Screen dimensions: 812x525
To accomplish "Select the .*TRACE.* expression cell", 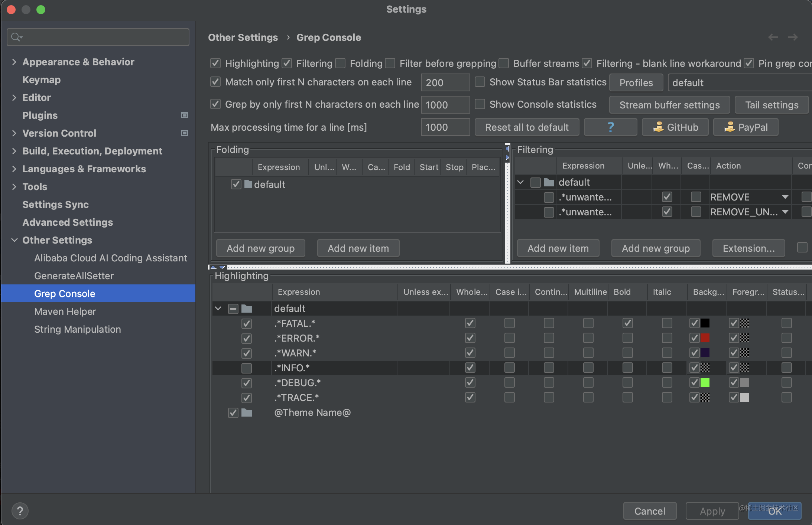I will coord(334,398).
